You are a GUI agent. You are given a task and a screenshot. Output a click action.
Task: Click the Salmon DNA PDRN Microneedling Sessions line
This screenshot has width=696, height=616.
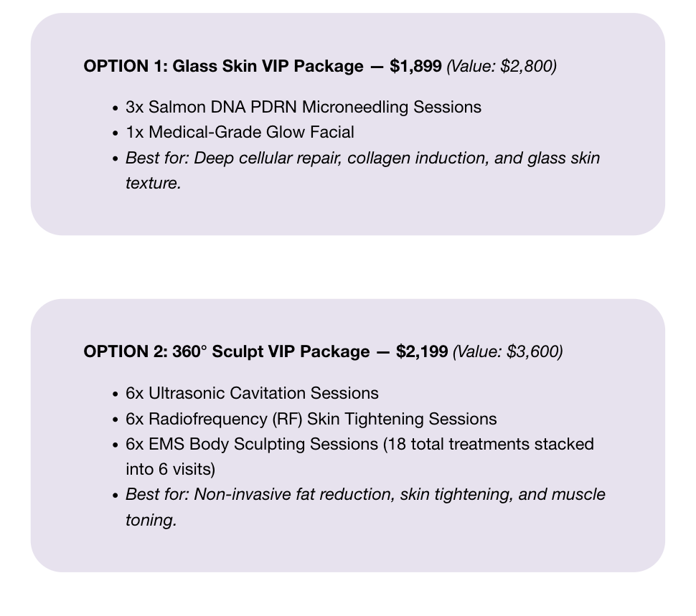click(x=304, y=108)
